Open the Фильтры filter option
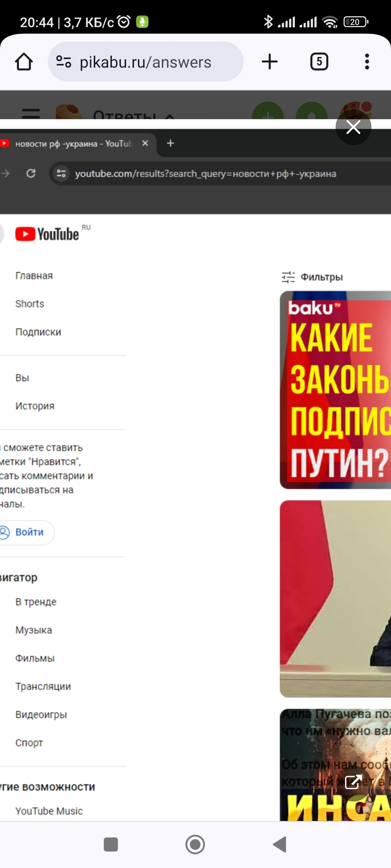This screenshot has width=391, height=868. (312, 277)
